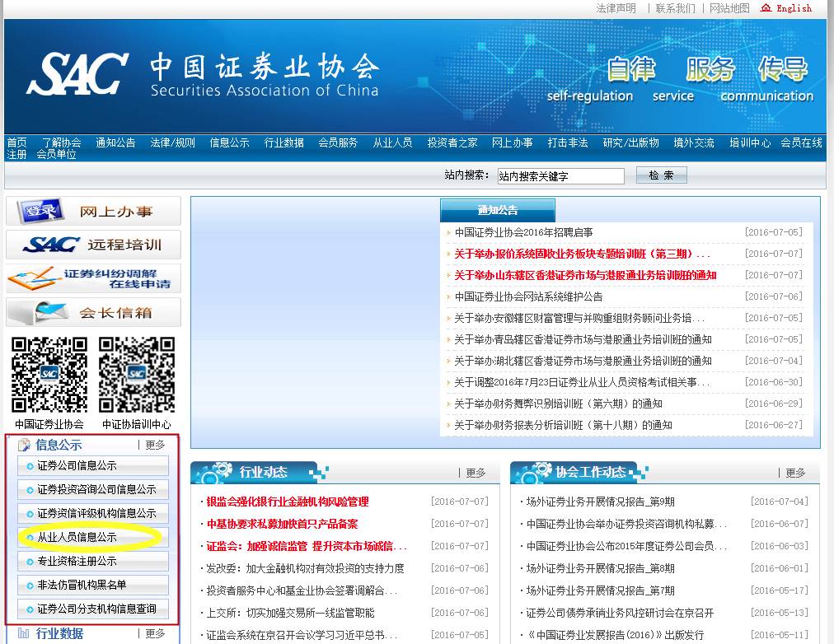Click 更多 next to 行业数据
The image size is (834, 644).
tap(155, 633)
